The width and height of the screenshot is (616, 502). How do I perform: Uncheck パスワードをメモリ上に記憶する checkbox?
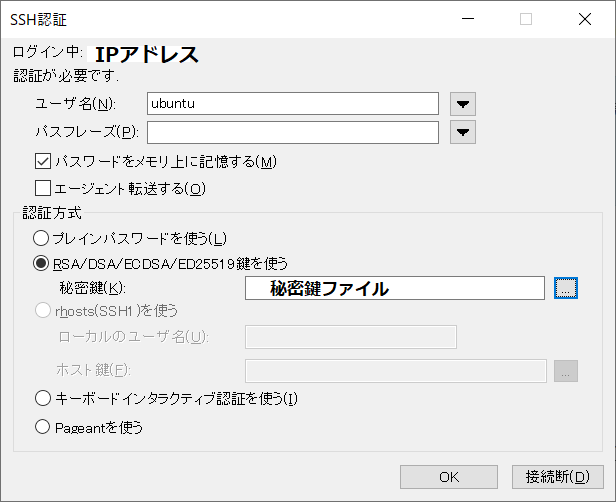click(42, 161)
